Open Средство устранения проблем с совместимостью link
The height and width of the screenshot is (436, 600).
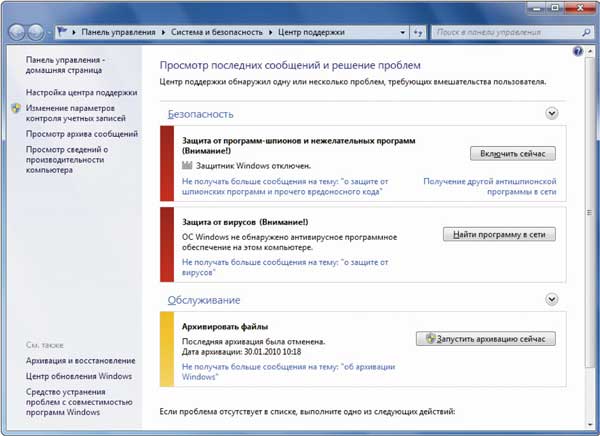click(x=79, y=402)
